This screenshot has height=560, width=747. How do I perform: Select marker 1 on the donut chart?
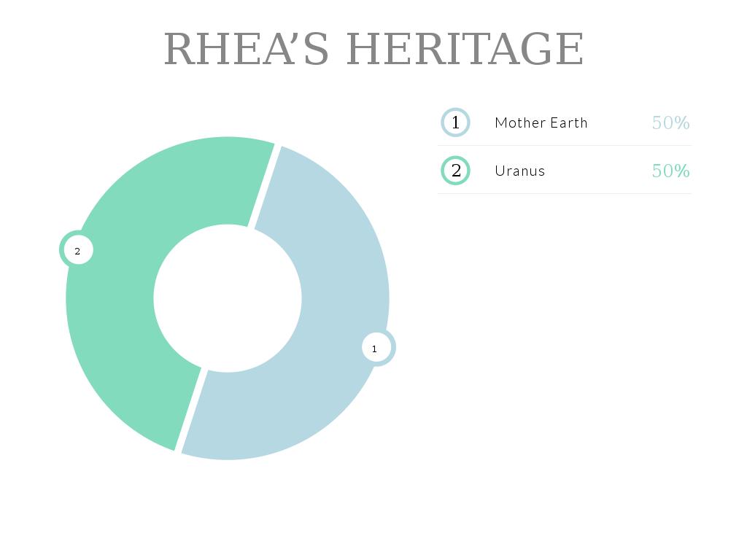(x=376, y=348)
